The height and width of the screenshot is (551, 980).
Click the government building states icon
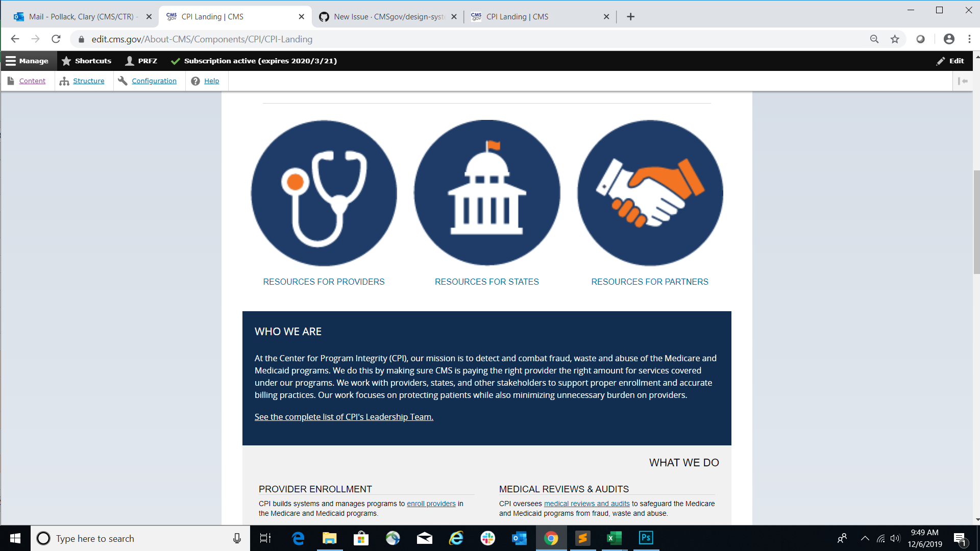click(x=486, y=192)
